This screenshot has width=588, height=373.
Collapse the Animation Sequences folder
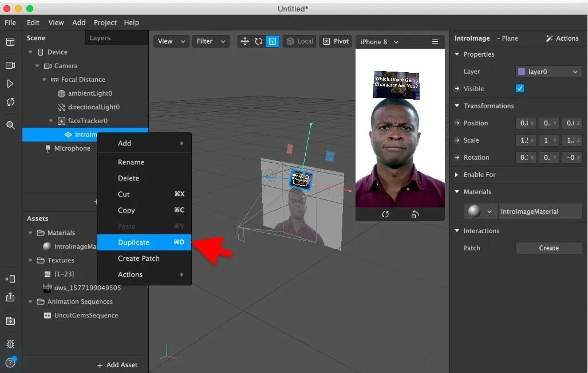coord(30,301)
